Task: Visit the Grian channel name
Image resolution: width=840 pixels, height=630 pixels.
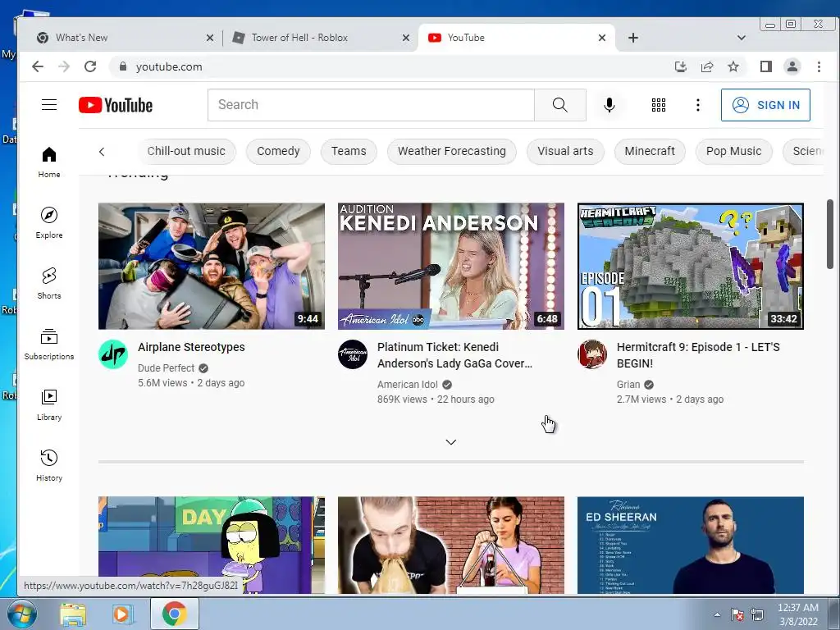Action: point(628,385)
